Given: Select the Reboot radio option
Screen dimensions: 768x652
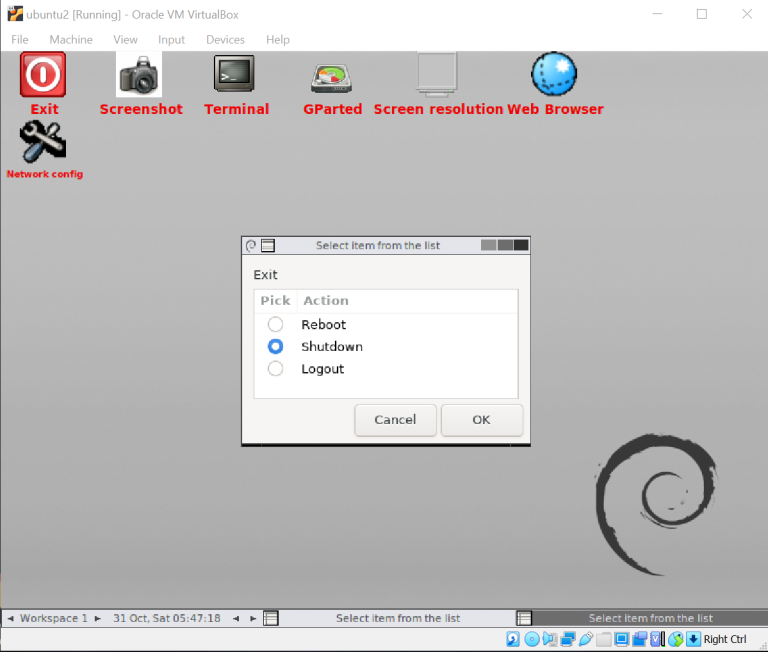Looking at the screenshot, I should point(275,325).
